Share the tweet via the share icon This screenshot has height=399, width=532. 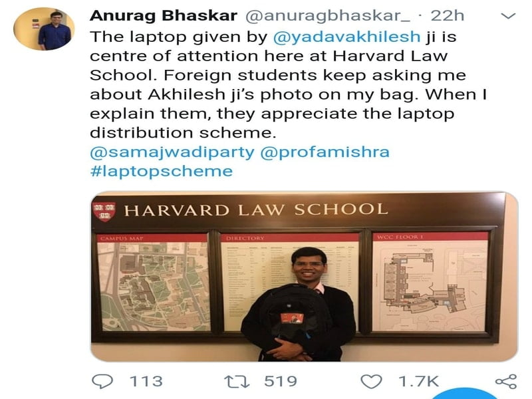click(x=506, y=382)
